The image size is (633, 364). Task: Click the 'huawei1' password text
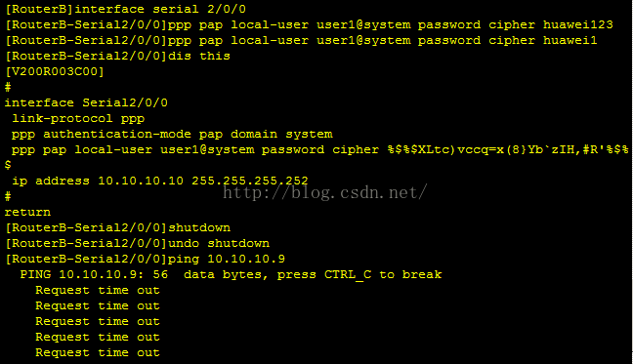pos(570,40)
